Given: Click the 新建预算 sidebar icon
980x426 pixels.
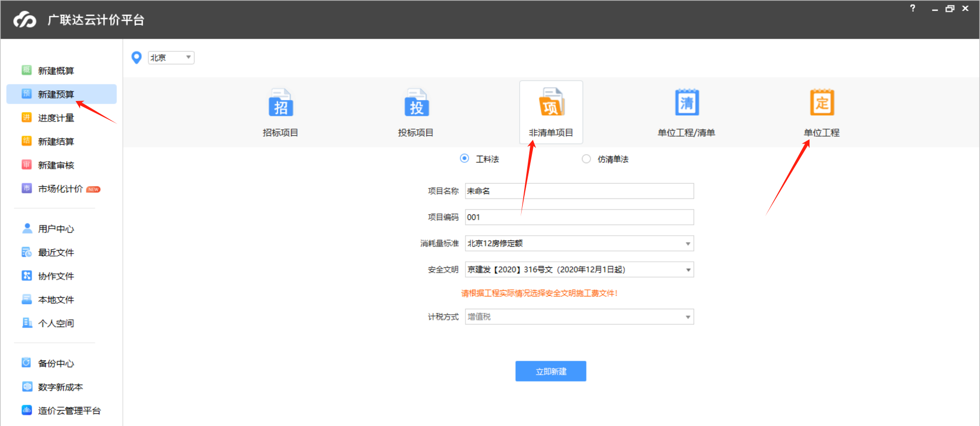Looking at the screenshot, I should tap(27, 94).
